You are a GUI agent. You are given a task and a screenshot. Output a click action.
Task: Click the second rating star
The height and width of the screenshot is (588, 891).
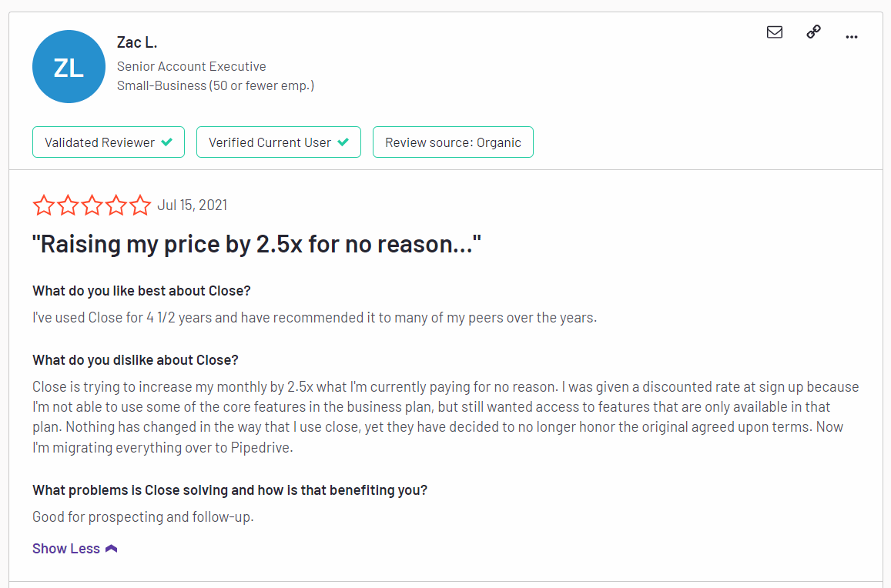coord(69,205)
